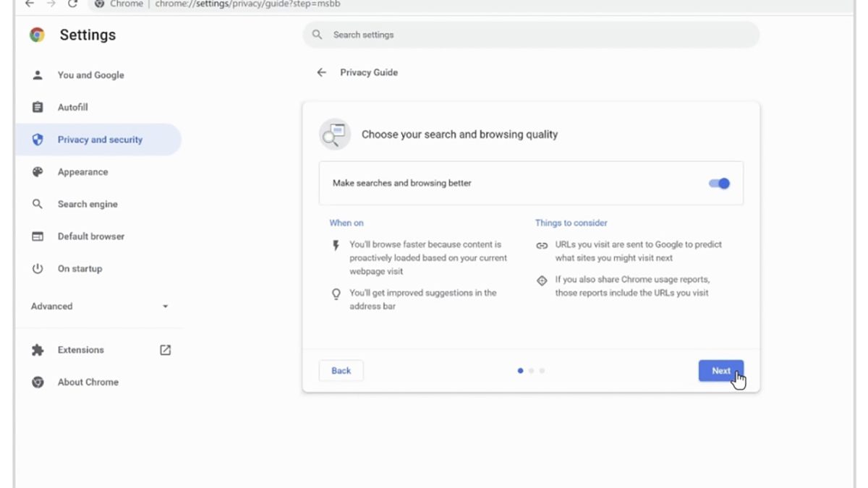Click the Privacy and security shield icon
The height and width of the screenshot is (488, 868).
pos(38,140)
